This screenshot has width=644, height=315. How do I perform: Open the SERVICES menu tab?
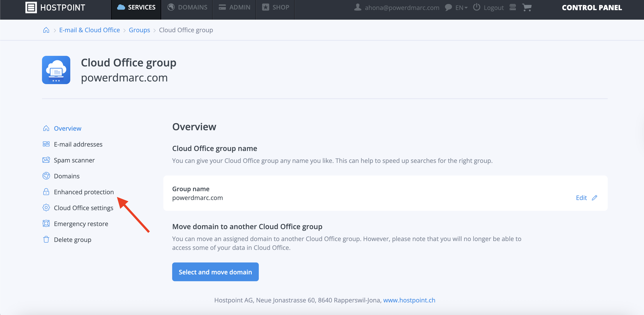pos(136,8)
